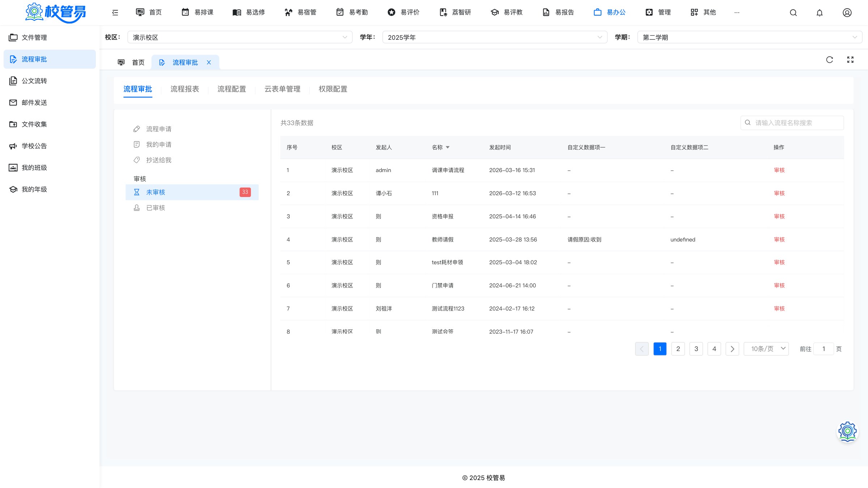Image resolution: width=868 pixels, height=488 pixels.
Task: Open 我的班级 in the sidebar
Action: (x=50, y=168)
